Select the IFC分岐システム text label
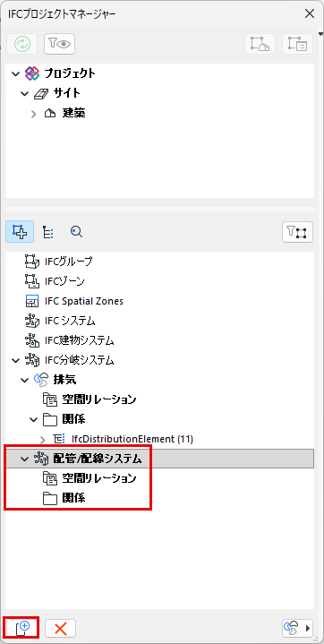324x644 pixels. pyautogui.click(x=80, y=361)
